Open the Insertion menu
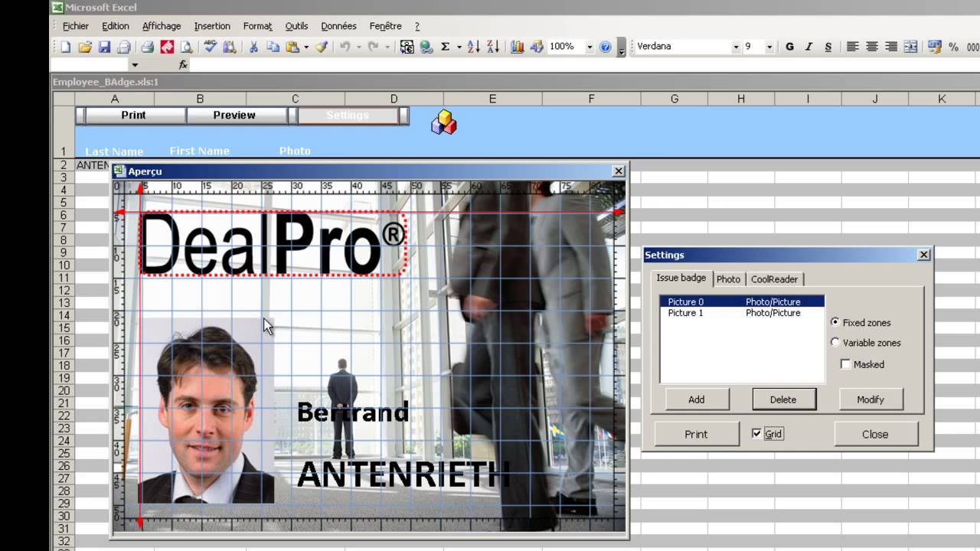The image size is (980, 551). click(212, 26)
